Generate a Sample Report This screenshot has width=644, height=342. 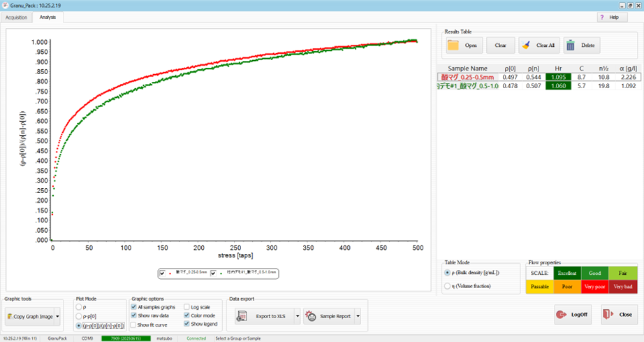tap(328, 316)
